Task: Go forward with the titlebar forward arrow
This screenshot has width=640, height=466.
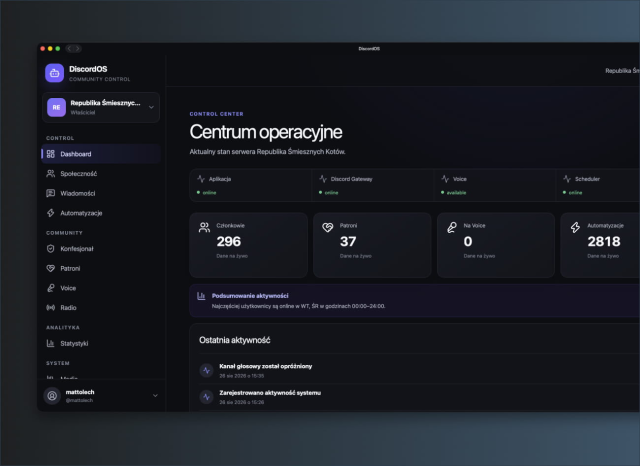Action: coord(78,49)
